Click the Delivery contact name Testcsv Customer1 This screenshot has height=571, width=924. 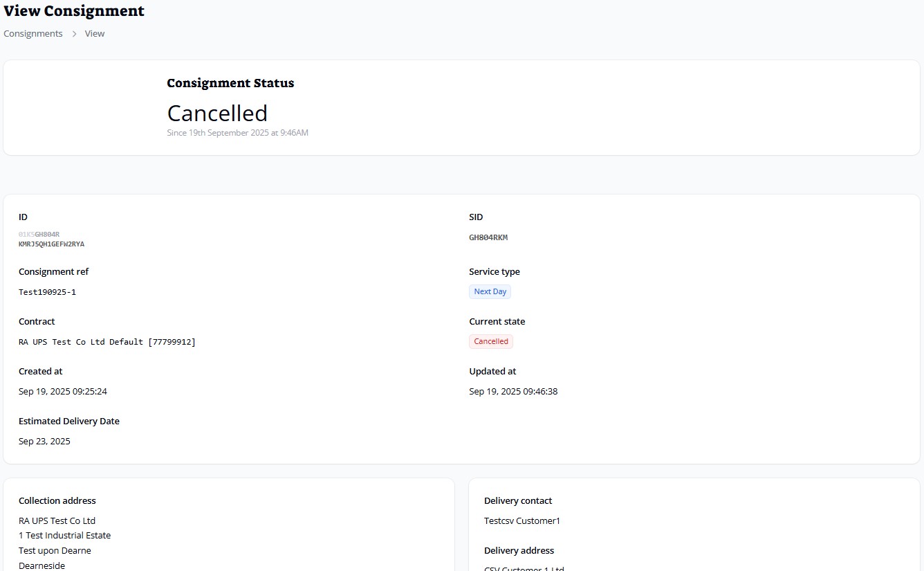521,520
